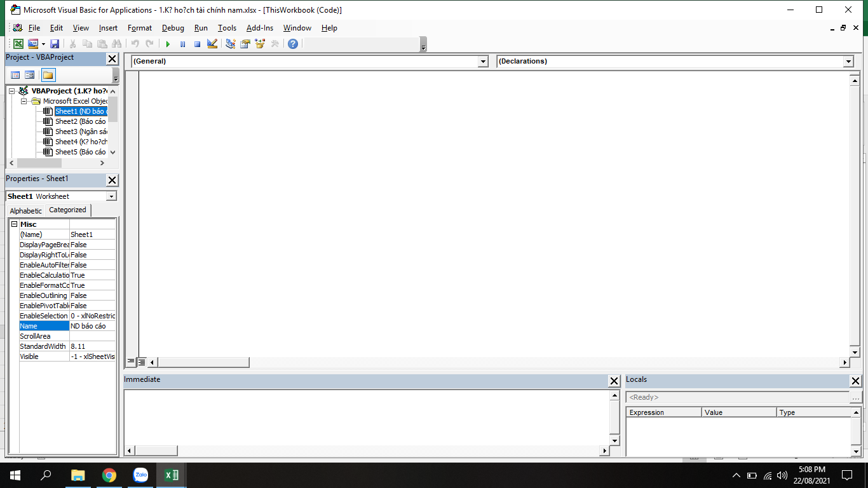Image resolution: width=868 pixels, height=488 pixels.
Task: Select Sheet1 (ND báo cáo) in project tree
Action: point(81,111)
